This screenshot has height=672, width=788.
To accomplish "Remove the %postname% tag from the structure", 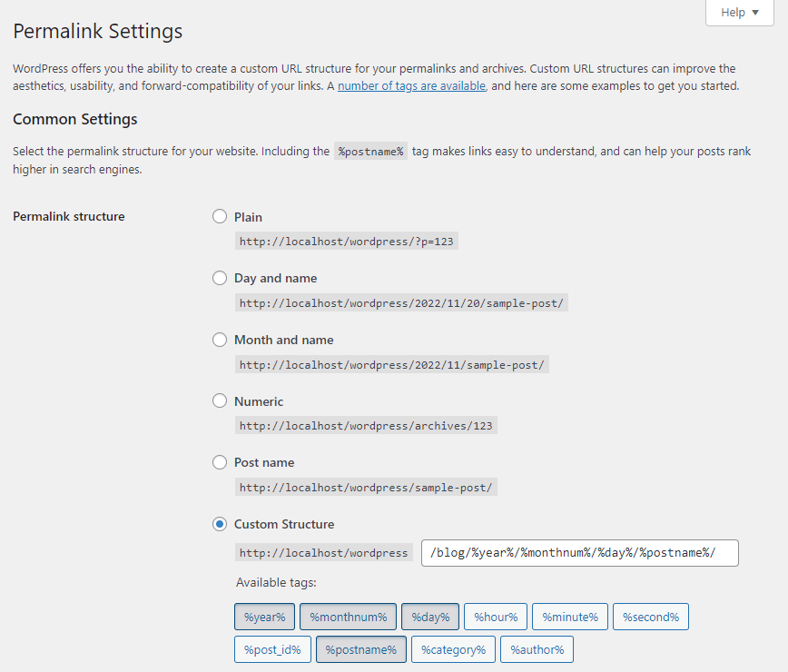I will (360, 648).
